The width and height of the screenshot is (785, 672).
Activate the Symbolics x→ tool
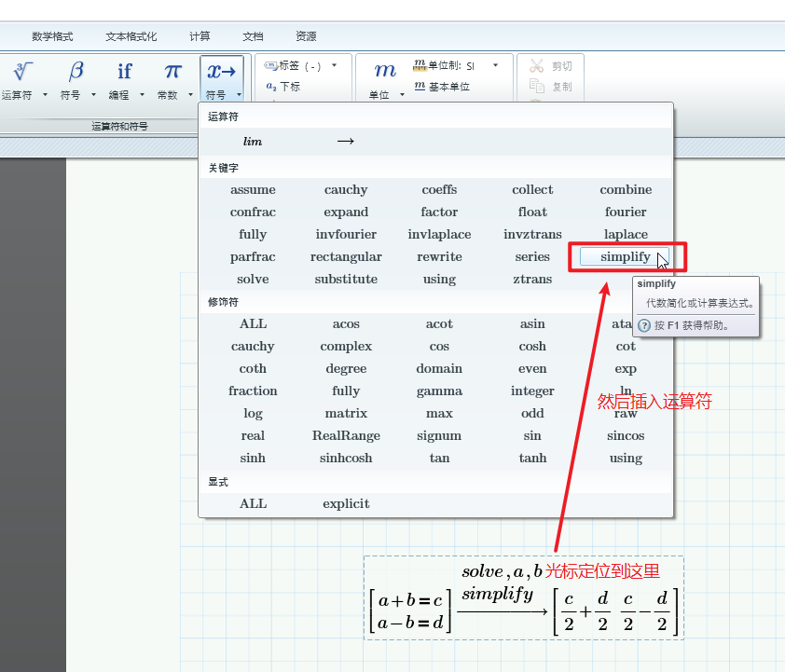(219, 70)
